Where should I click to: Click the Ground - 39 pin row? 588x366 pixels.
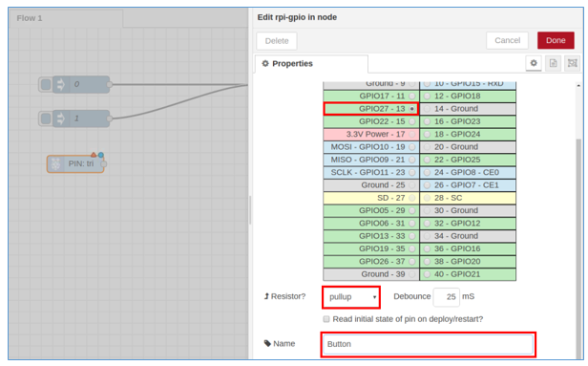coord(371,274)
